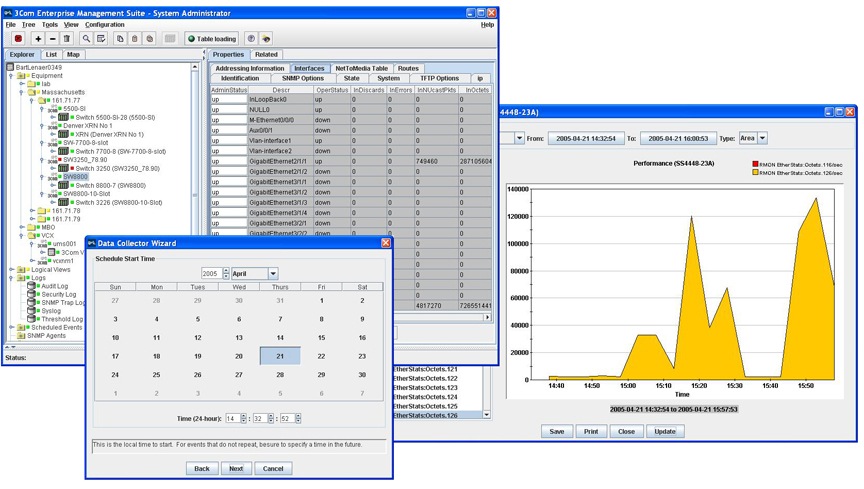Click the Audit Log database icon
Image resolution: width=864 pixels, height=489 pixels.
31,286
